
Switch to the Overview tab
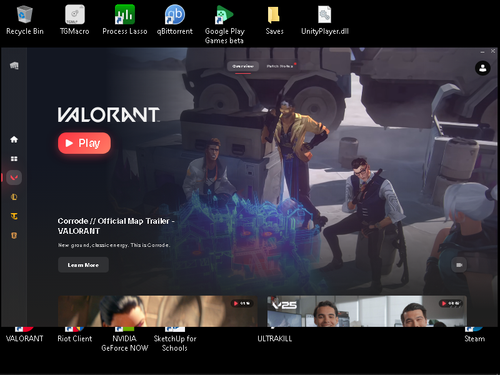click(x=243, y=66)
